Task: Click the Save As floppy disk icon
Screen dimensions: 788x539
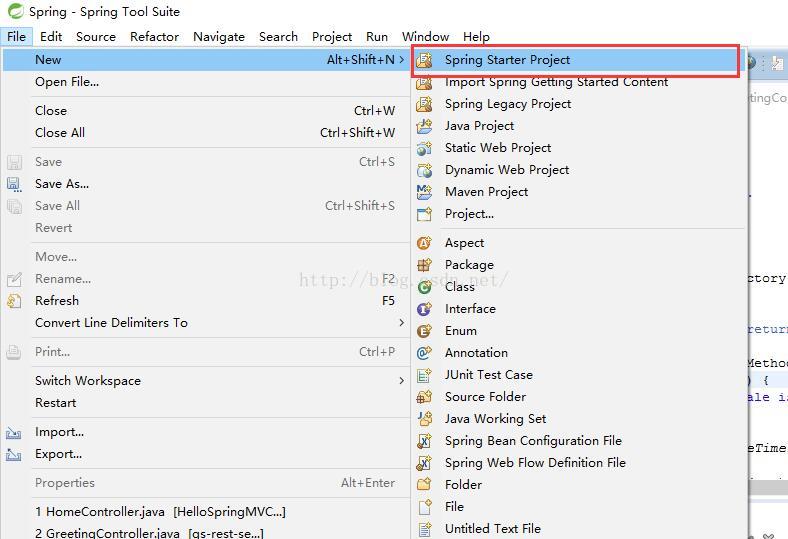Action: [x=14, y=184]
